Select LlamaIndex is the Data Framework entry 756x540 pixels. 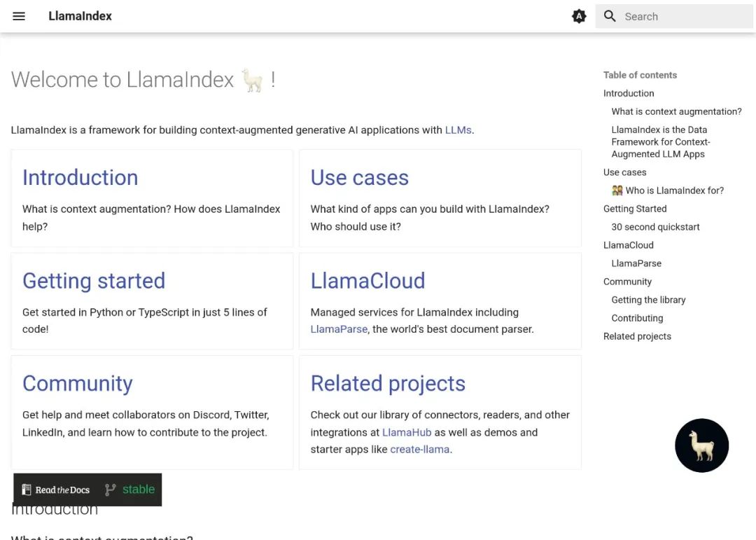coord(661,142)
